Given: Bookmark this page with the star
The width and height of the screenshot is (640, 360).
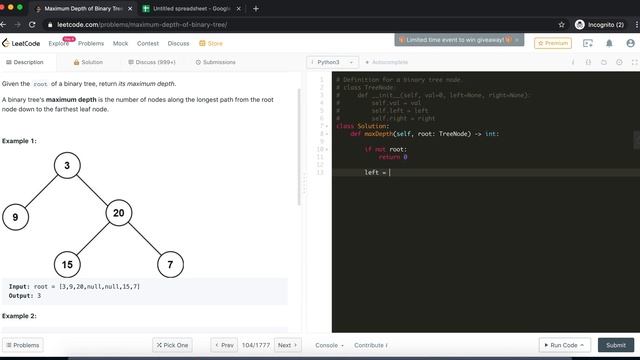Looking at the screenshot, I should click(x=561, y=24).
